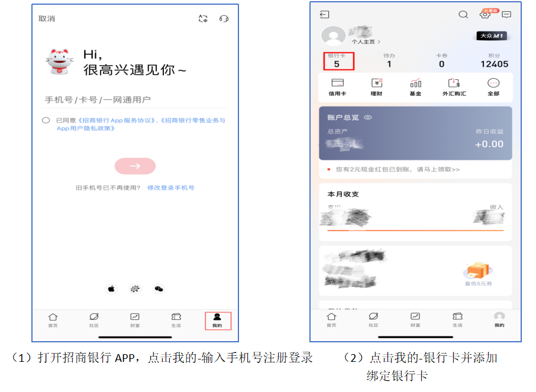Select 我的 tab on login screen

217,320
